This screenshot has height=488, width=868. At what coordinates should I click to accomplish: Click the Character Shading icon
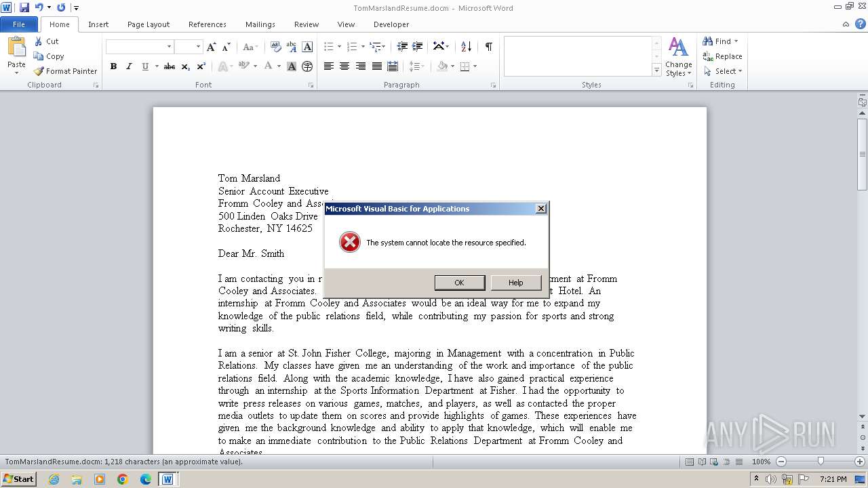click(x=292, y=66)
